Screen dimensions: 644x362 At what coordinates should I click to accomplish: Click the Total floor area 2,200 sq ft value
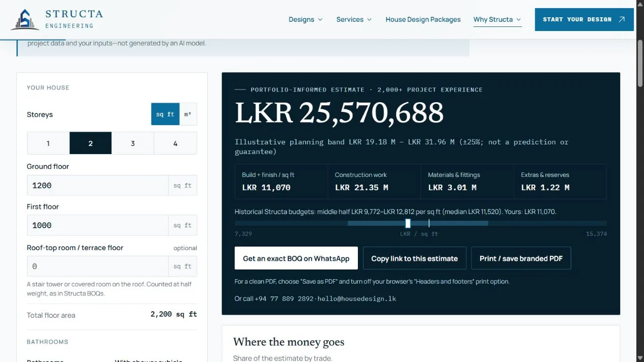click(x=174, y=314)
